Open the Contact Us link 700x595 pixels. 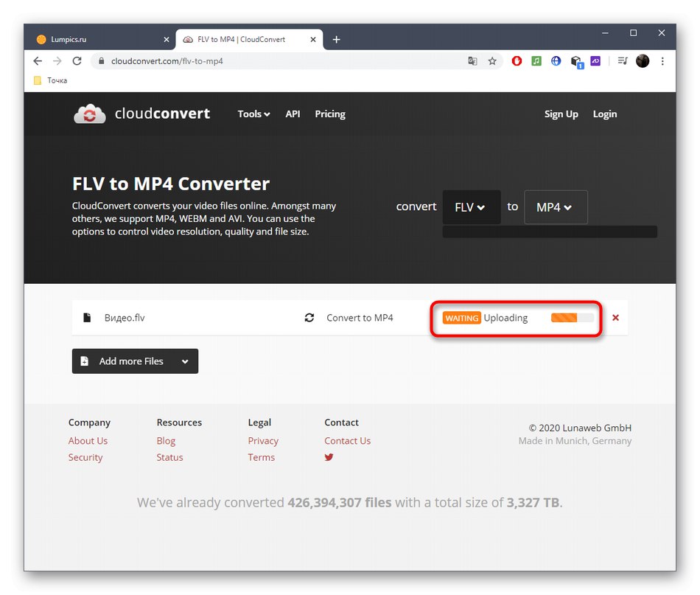347,440
